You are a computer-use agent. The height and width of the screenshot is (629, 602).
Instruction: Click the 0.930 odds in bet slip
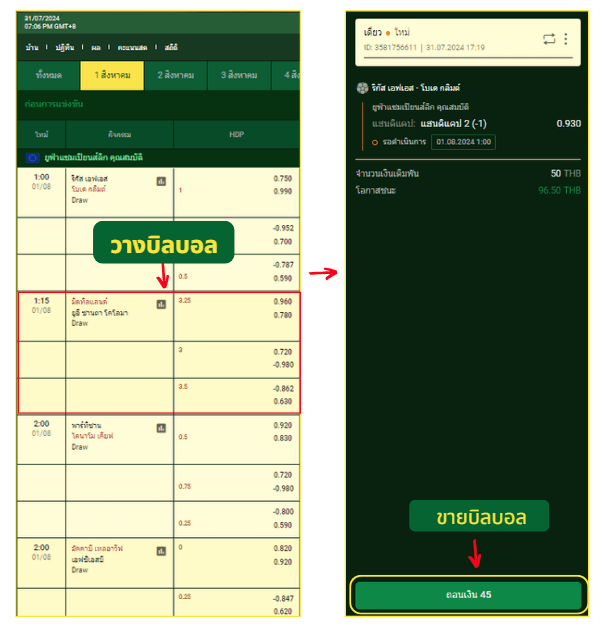tap(569, 124)
